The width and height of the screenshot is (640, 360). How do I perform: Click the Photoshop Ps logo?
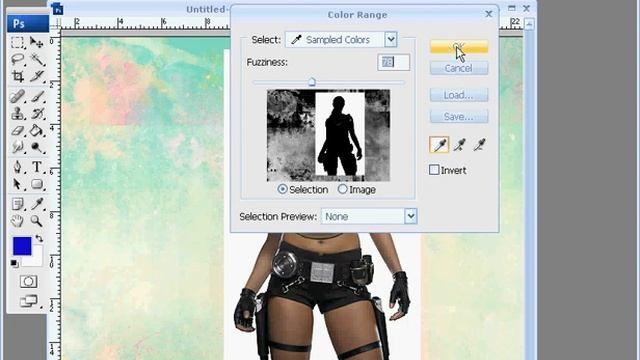point(28,24)
